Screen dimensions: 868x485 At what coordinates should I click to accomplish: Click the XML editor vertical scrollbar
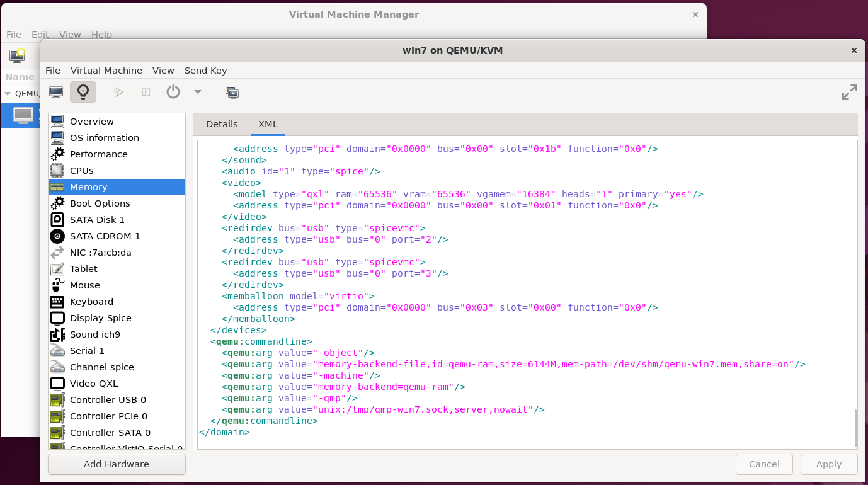point(855,427)
